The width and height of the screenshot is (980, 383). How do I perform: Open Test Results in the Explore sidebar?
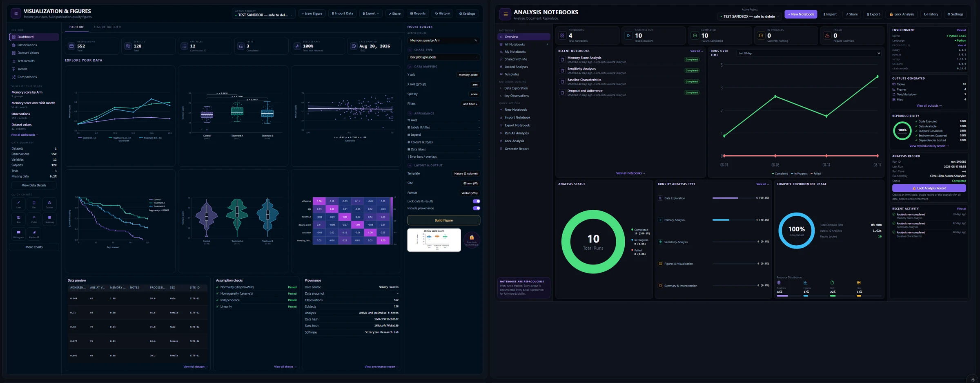(26, 61)
